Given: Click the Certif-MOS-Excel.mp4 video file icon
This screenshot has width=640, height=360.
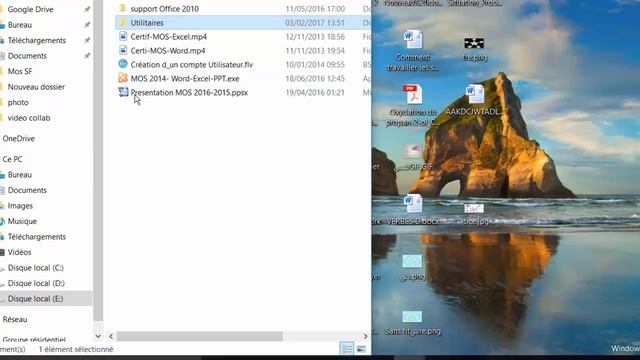Looking at the screenshot, I should 123,36.
